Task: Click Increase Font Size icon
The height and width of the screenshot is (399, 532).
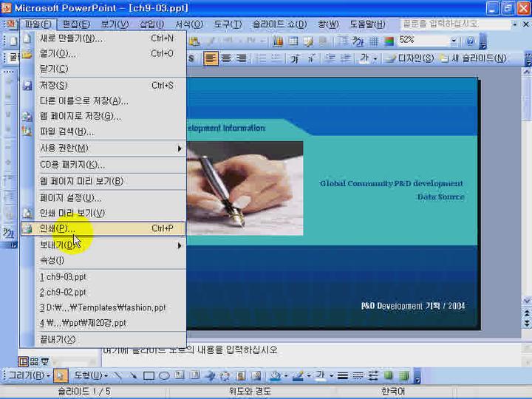Action: pyautogui.click(x=295, y=58)
